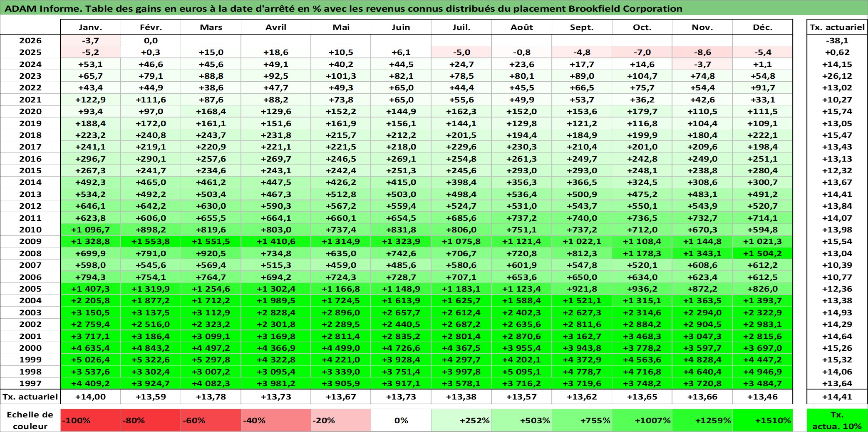Click the value '+5 322,6' in row 1999
This screenshot has width=868, height=432.
(x=151, y=360)
